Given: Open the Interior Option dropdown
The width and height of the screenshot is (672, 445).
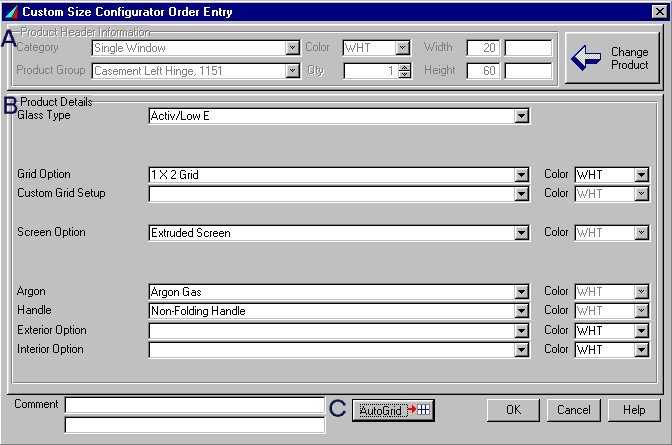Looking at the screenshot, I should tap(521, 350).
